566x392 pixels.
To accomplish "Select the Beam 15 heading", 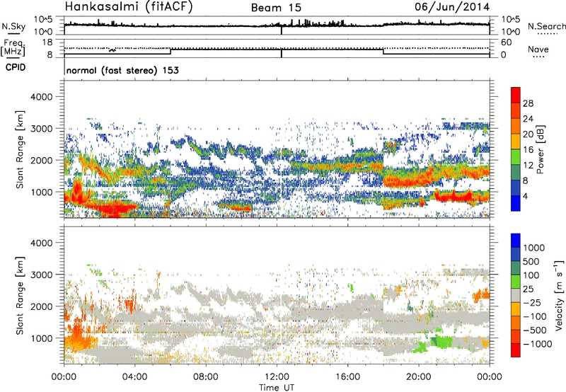I will (x=276, y=8).
